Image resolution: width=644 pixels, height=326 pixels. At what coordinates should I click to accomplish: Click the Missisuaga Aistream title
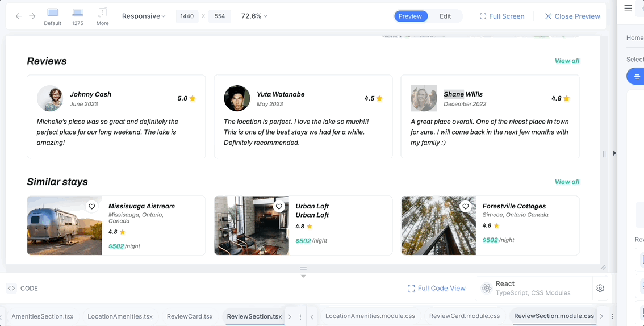(x=142, y=206)
